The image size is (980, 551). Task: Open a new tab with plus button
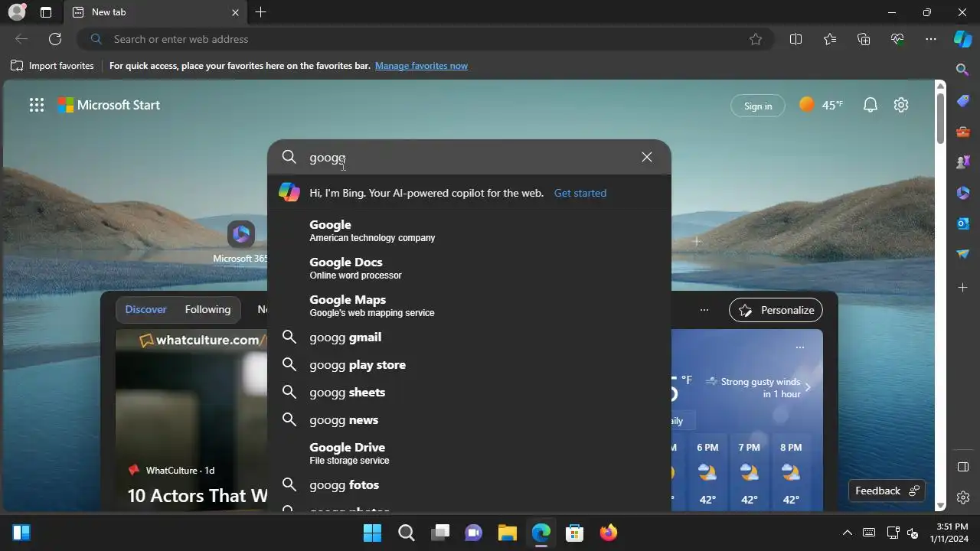[x=260, y=12]
